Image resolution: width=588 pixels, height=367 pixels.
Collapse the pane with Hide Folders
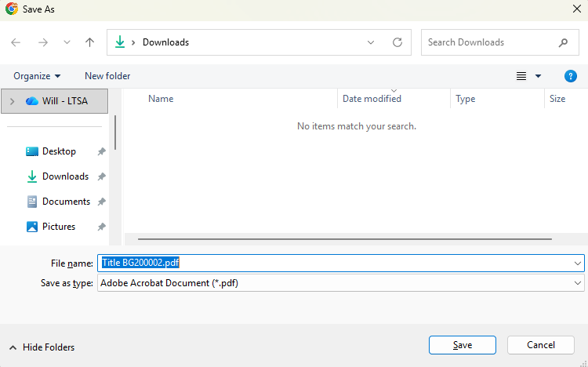42,347
